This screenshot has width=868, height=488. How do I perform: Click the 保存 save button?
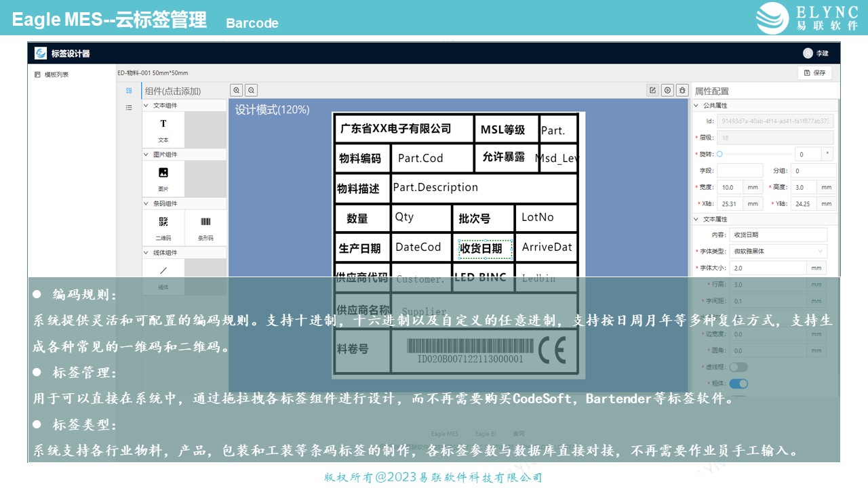coord(814,73)
